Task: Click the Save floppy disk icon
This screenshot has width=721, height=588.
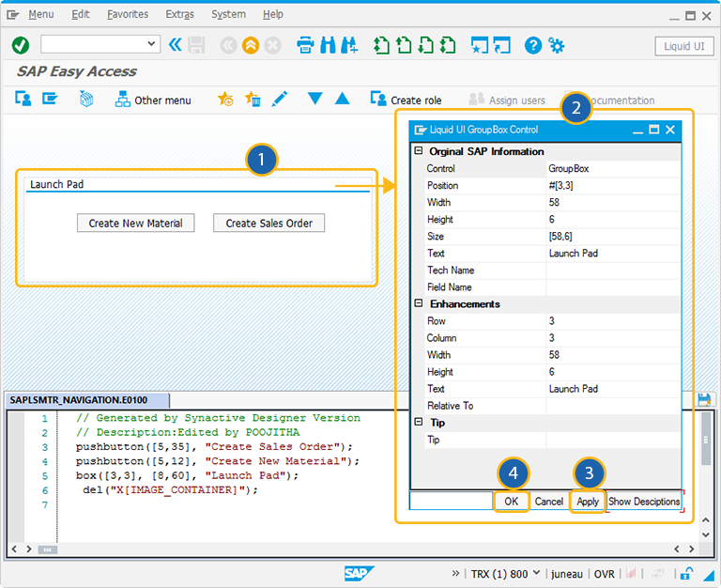Action: tap(196, 45)
